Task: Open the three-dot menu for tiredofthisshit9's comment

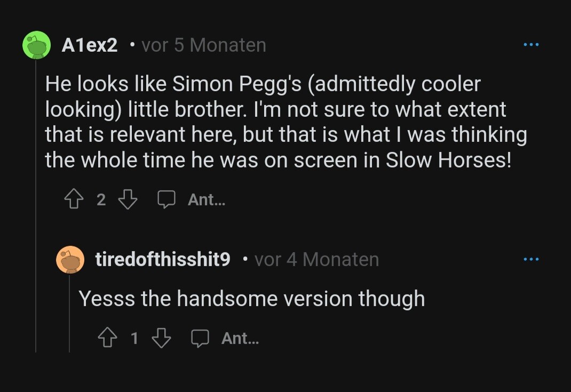Action: coord(531,260)
